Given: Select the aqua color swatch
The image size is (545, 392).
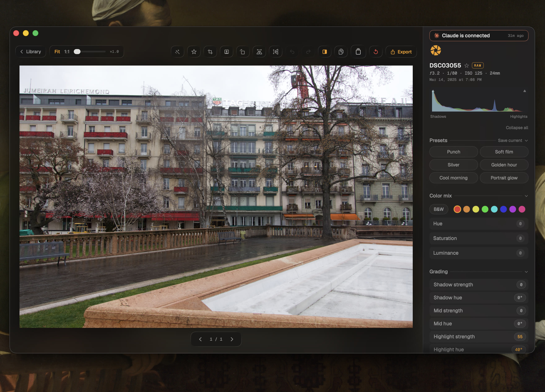Looking at the screenshot, I should coord(494,209).
